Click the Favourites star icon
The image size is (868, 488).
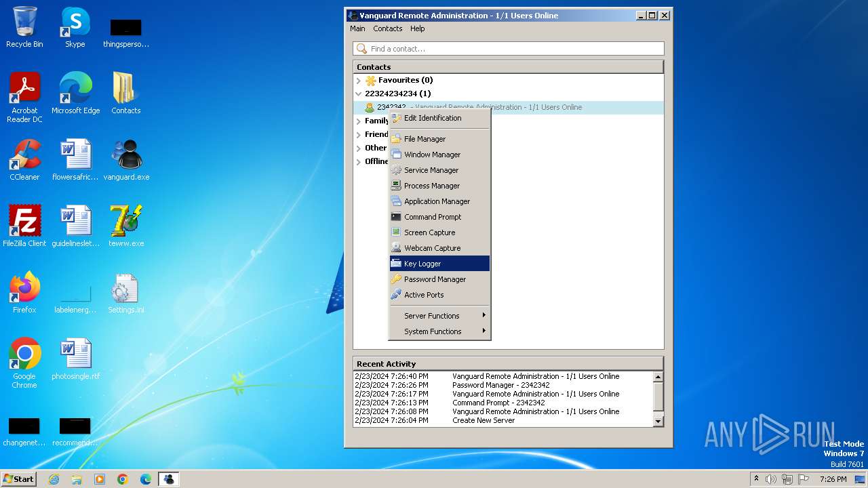point(370,80)
